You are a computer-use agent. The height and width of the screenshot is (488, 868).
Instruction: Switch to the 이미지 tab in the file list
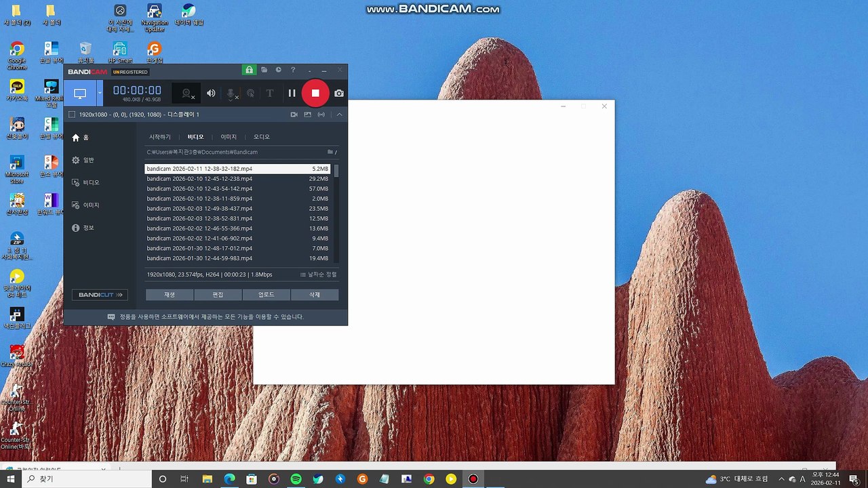click(229, 137)
